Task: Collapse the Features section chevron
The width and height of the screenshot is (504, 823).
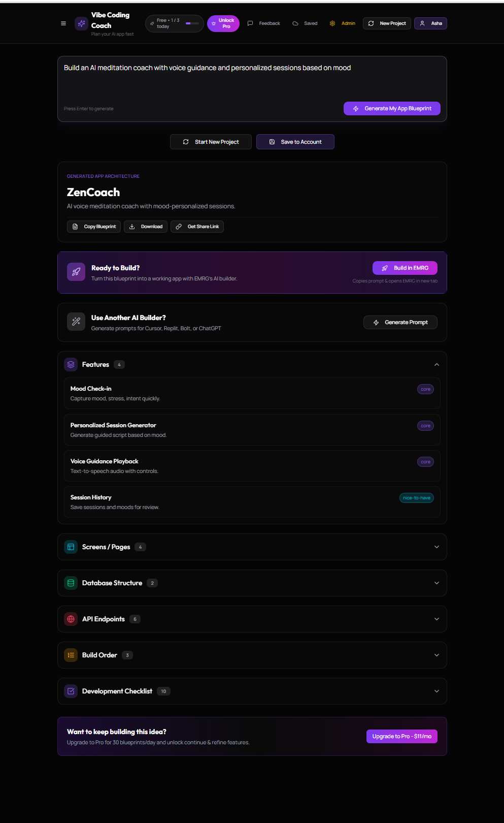Action: click(x=436, y=365)
